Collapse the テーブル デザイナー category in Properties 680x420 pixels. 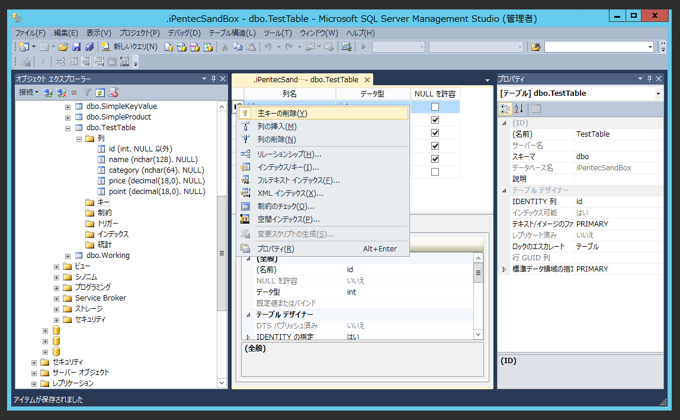504,190
